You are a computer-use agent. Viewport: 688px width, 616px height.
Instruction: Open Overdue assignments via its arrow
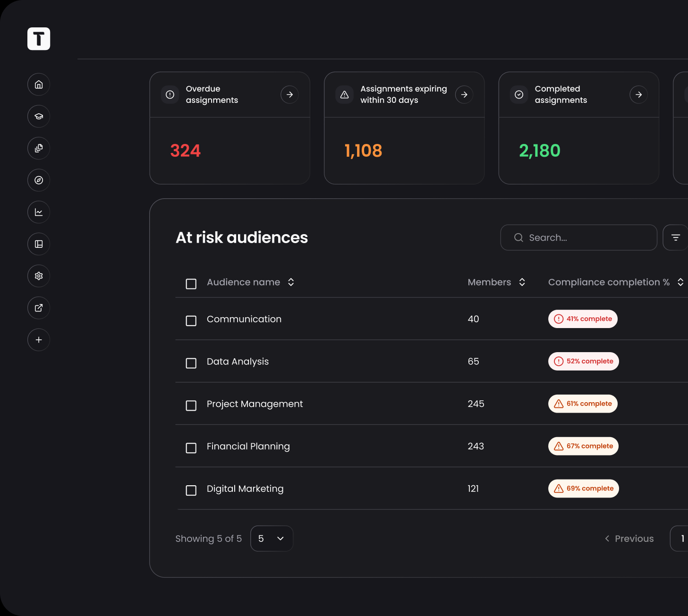pyautogui.click(x=289, y=94)
